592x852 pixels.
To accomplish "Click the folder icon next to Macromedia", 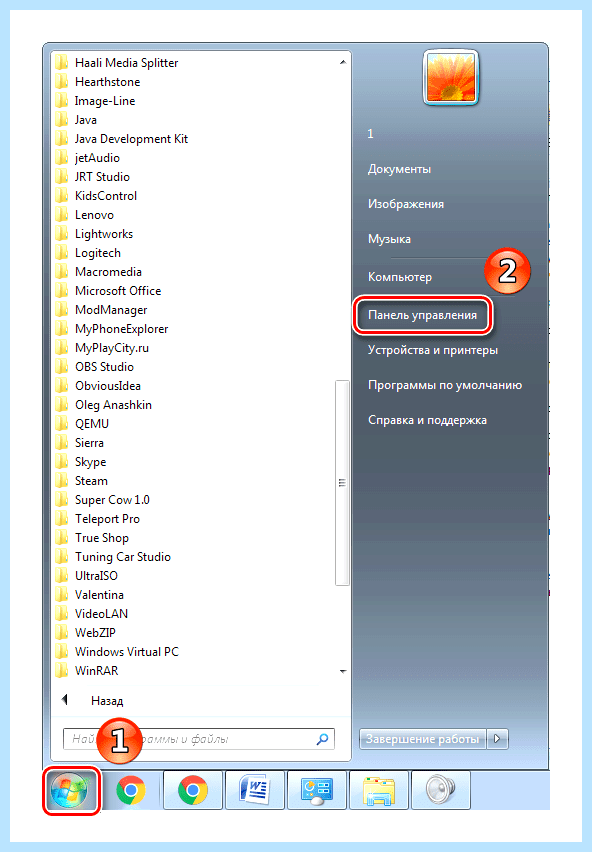I will tap(61, 272).
